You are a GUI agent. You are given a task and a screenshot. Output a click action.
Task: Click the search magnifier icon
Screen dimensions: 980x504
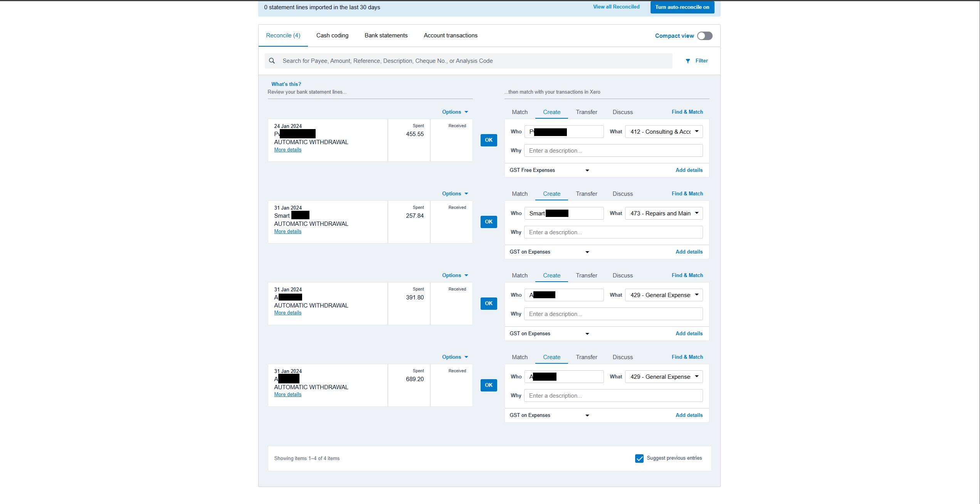[272, 61]
